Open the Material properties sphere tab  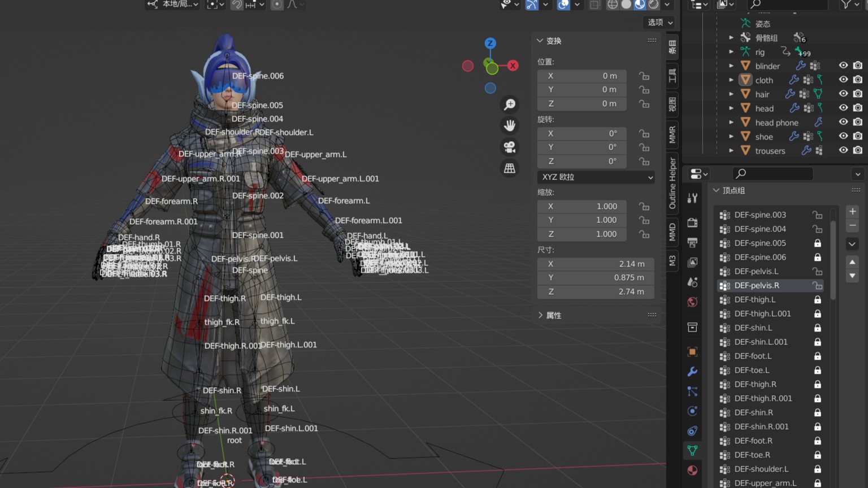[692, 470]
